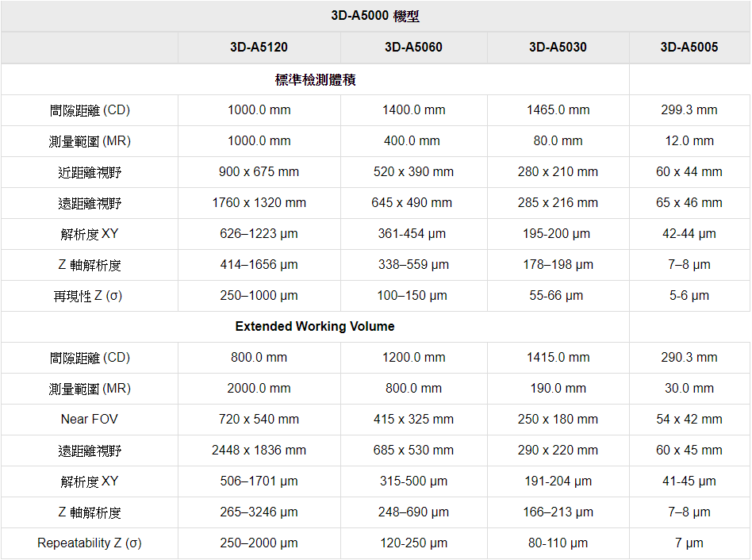
Task: Select the 1760 x 1320 mm cell
Action: pos(259,202)
